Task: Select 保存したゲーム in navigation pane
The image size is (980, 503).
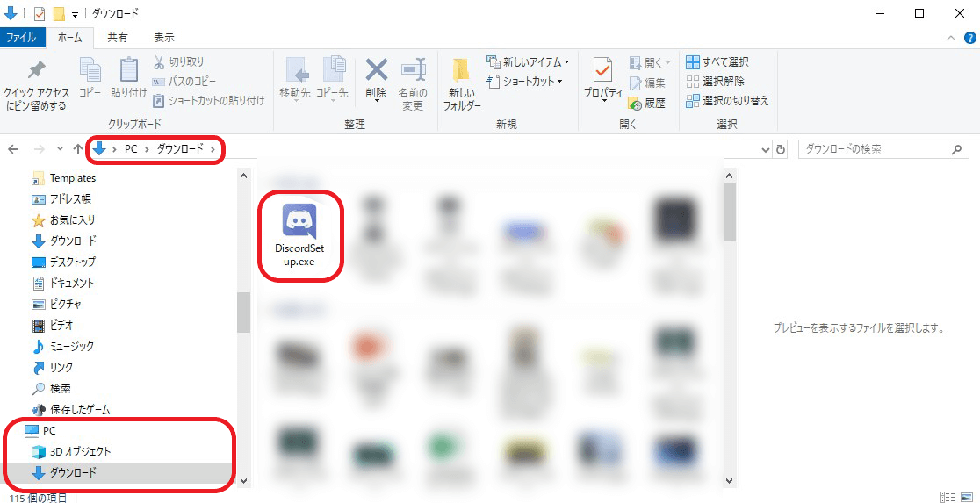Action: click(x=71, y=410)
